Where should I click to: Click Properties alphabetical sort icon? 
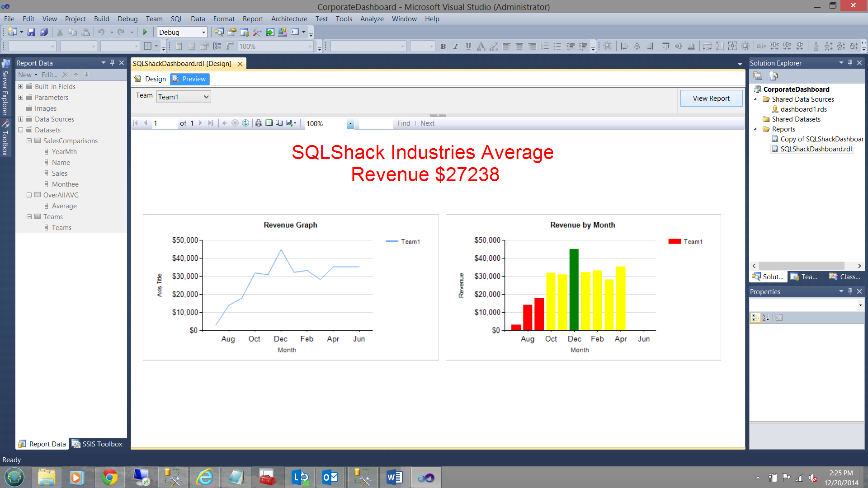tap(765, 318)
